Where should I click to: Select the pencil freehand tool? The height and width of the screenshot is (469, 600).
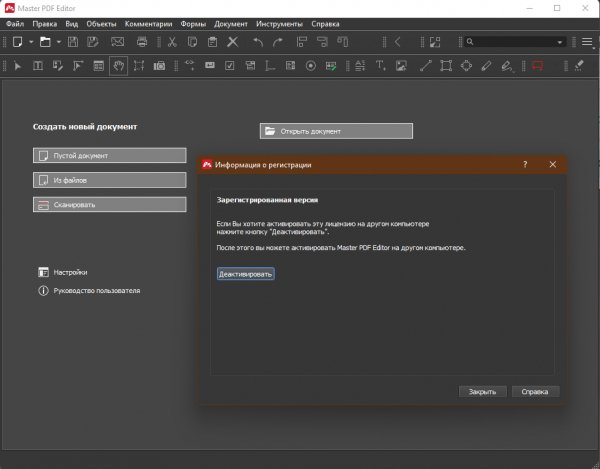[x=486, y=66]
